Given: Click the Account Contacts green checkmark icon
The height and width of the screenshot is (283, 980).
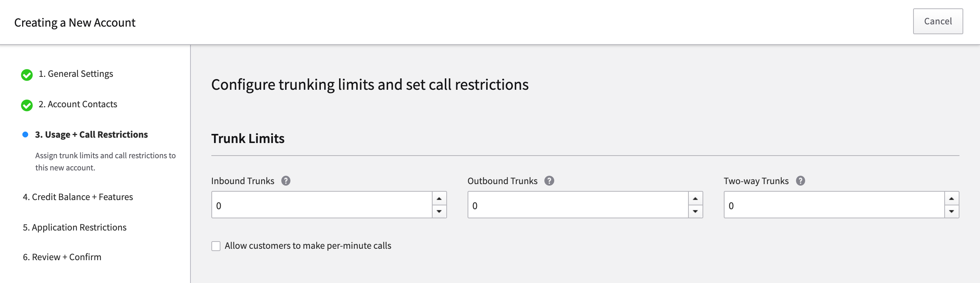Looking at the screenshot, I should point(27,105).
